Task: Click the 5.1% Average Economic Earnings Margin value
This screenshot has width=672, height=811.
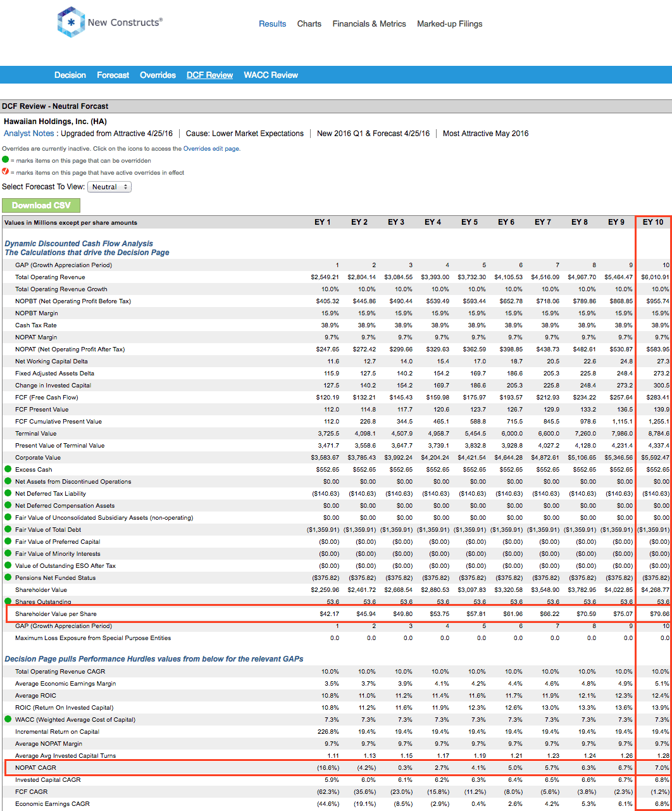Action: coord(663,683)
